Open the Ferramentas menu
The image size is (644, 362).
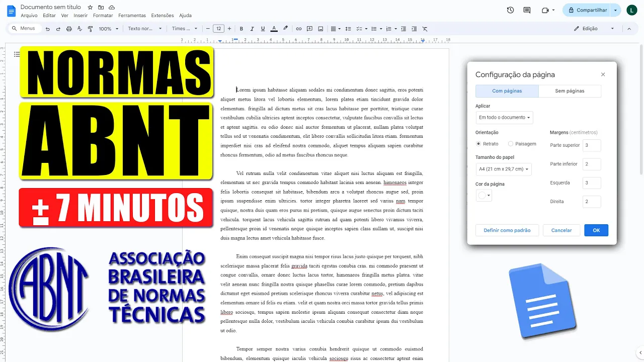(132, 16)
